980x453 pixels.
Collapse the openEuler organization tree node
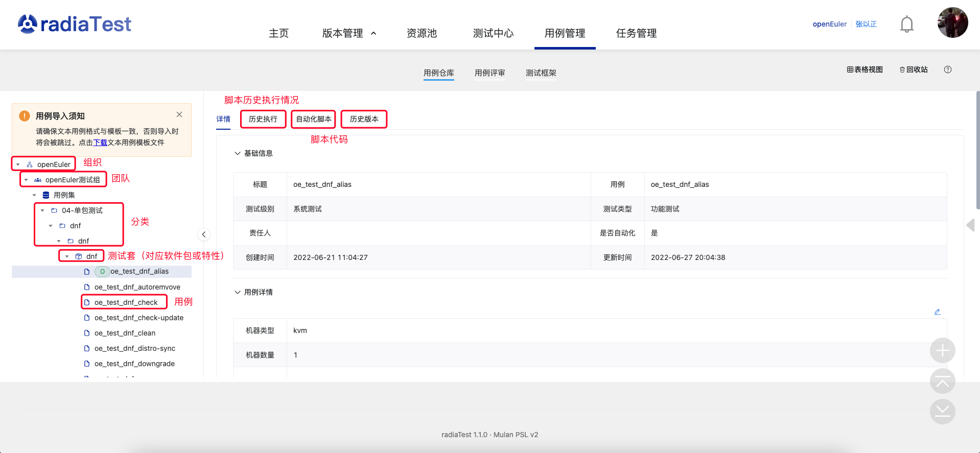coord(18,164)
